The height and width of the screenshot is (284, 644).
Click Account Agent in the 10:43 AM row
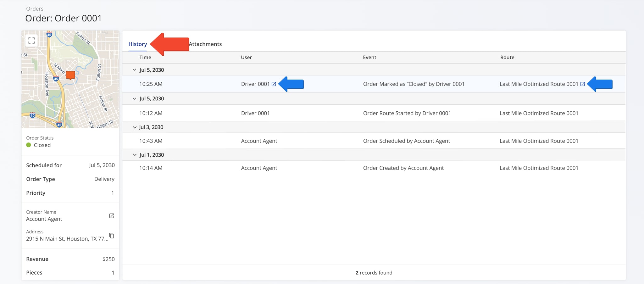pos(259,141)
